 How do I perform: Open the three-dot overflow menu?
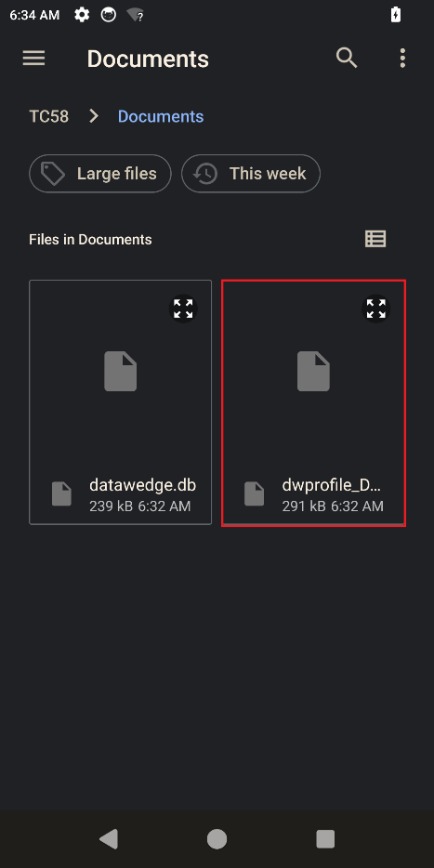point(402,59)
